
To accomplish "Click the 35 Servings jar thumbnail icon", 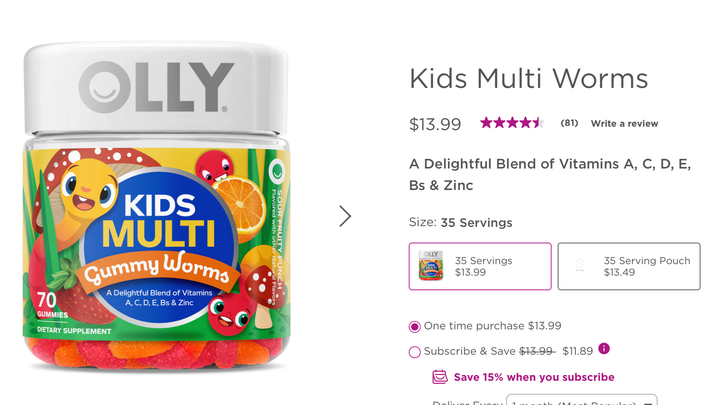I will click(x=432, y=266).
